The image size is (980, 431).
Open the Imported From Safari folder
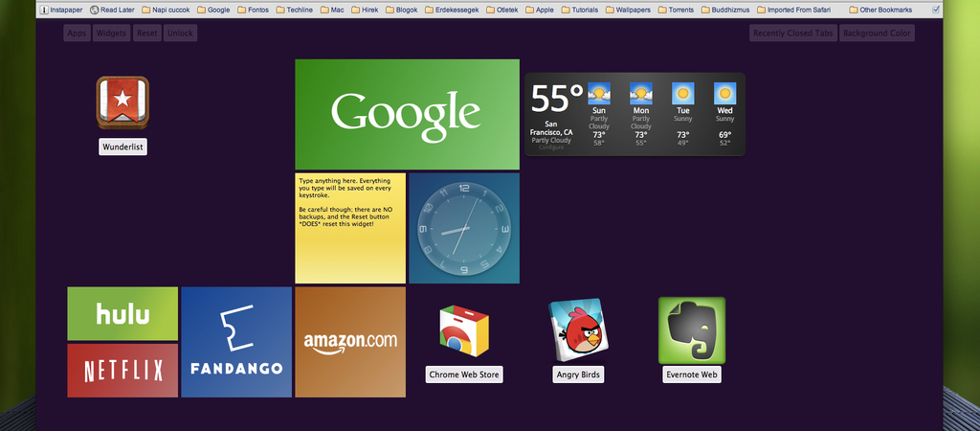click(793, 10)
